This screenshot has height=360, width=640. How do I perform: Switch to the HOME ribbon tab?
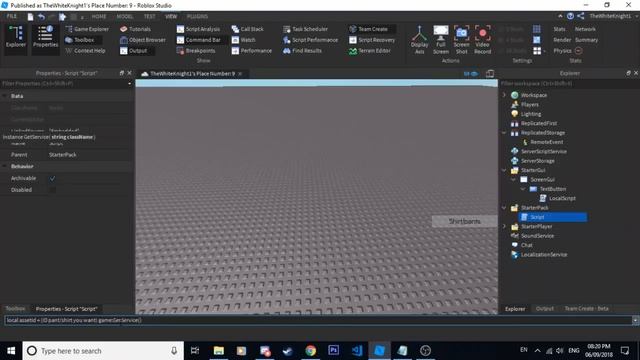coord(99,16)
